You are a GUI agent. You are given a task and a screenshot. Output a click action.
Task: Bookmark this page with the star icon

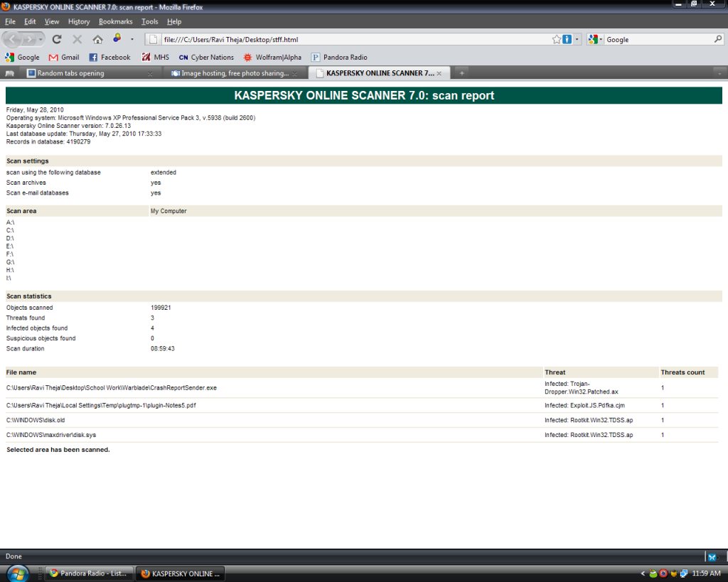(x=557, y=40)
